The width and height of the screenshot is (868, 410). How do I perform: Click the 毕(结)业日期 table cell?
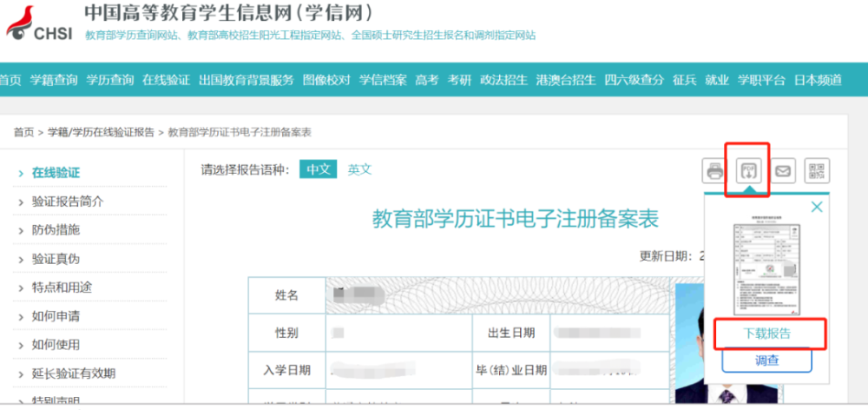pyautogui.click(x=511, y=370)
